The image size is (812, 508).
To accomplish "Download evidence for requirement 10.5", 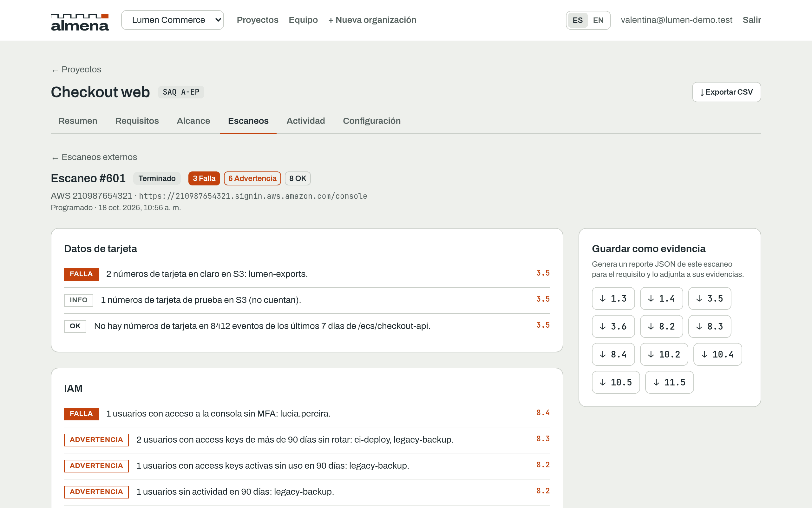I will pos(616,382).
